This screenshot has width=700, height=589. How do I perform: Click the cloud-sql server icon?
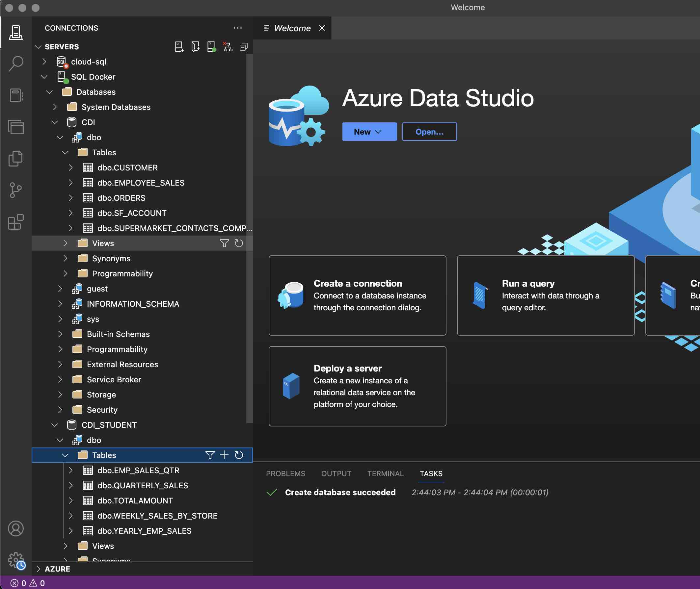[x=62, y=62]
